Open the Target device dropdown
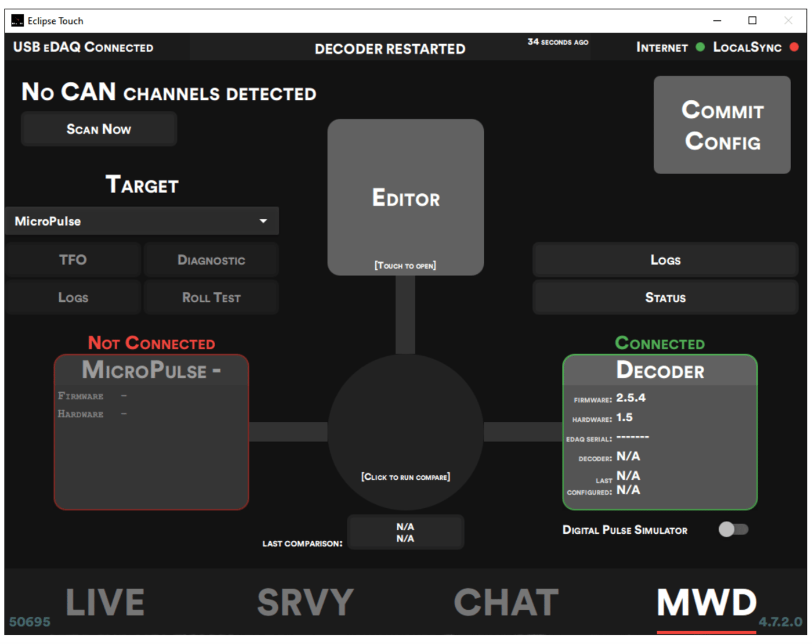 coord(264,221)
